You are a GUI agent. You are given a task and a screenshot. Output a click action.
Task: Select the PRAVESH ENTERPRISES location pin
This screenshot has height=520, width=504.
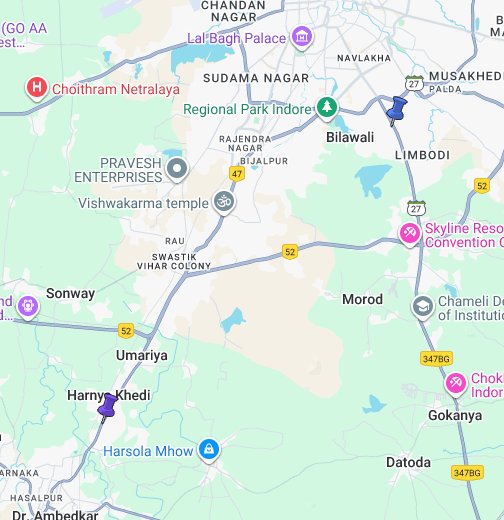pyautogui.click(x=177, y=169)
